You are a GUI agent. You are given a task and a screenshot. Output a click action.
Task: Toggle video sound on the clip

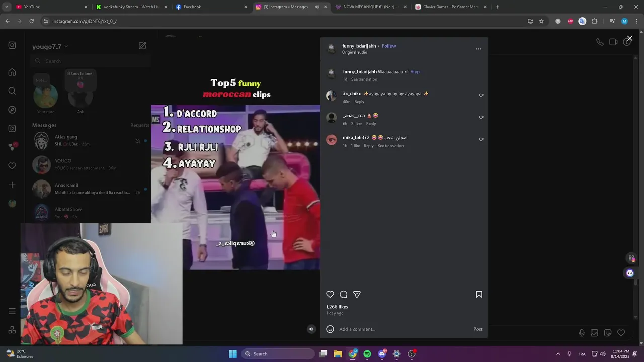click(311, 329)
